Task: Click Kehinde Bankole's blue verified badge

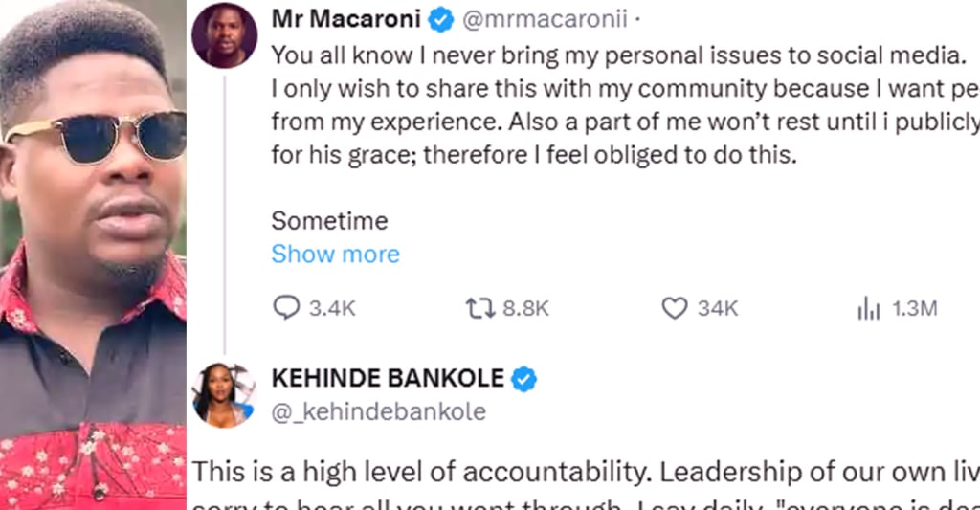Action: (x=523, y=379)
